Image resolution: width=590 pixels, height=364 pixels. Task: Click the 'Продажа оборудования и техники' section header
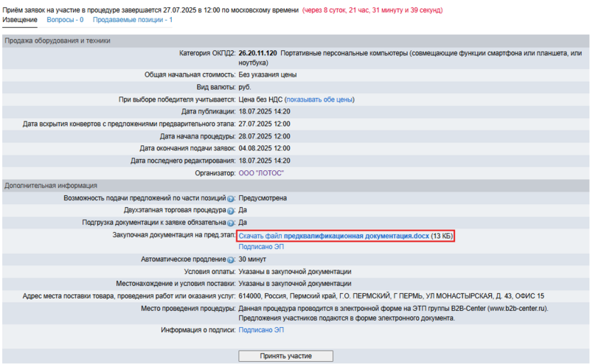pos(58,41)
